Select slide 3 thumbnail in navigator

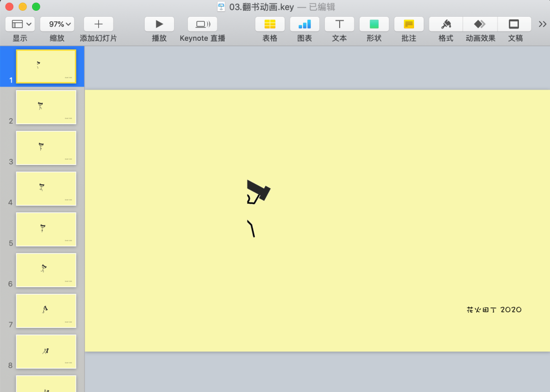pos(46,148)
